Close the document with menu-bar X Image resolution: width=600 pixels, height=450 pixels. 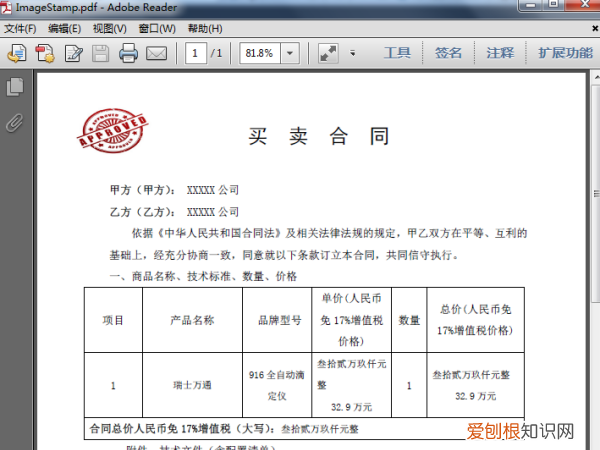[x=595, y=28]
